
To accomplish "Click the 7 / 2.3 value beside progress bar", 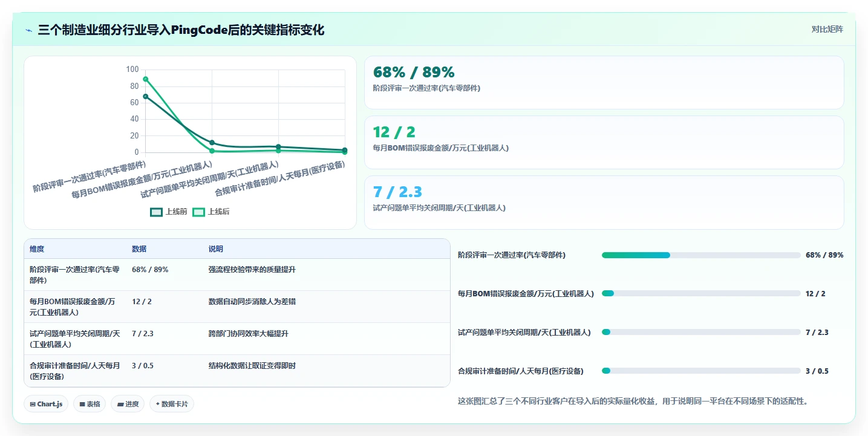I will coord(817,332).
